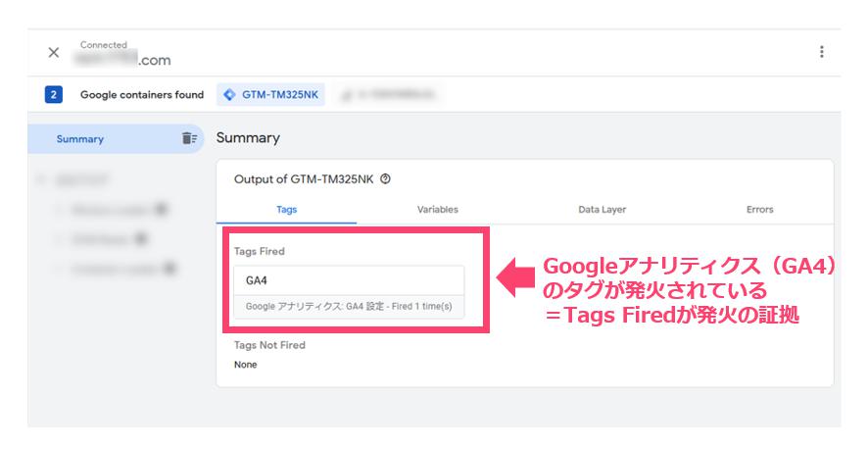Switch to the Data Layer tab
Viewport: 868px width, 449px height.
tap(603, 209)
